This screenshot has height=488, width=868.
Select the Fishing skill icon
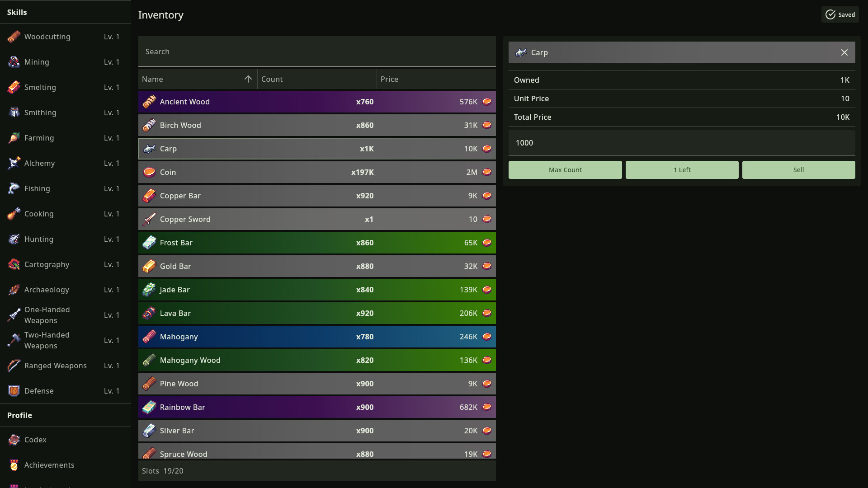14,188
